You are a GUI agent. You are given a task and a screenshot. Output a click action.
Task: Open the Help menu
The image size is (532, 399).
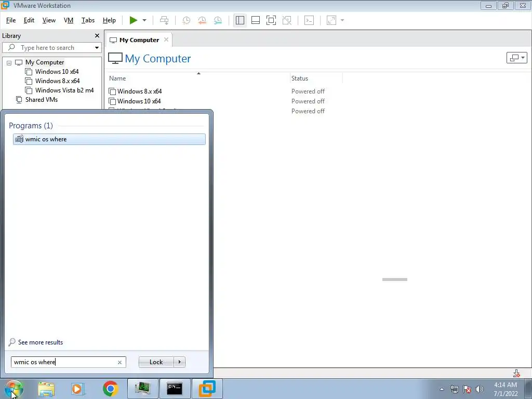pyautogui.click(x=109, y=20)
